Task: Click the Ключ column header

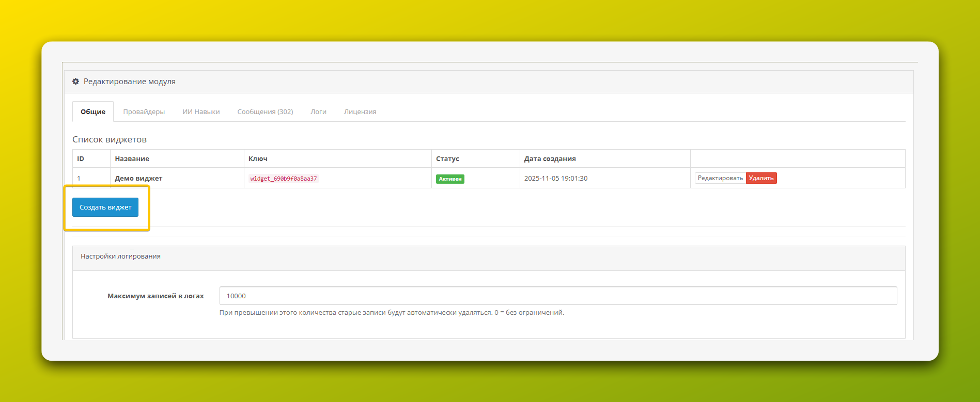Action: [x=258, y=158]
